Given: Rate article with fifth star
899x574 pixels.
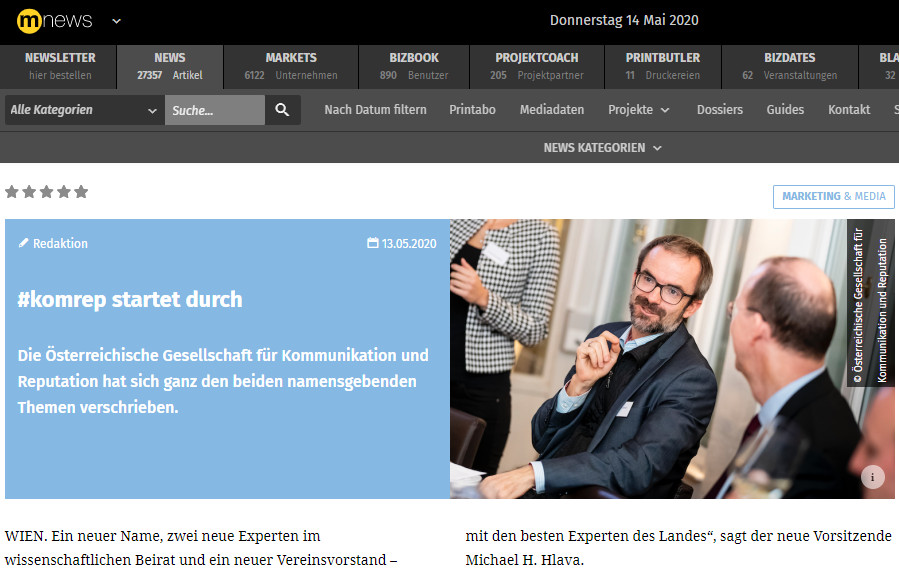Looking at the screenshot, I should (81, 192).
